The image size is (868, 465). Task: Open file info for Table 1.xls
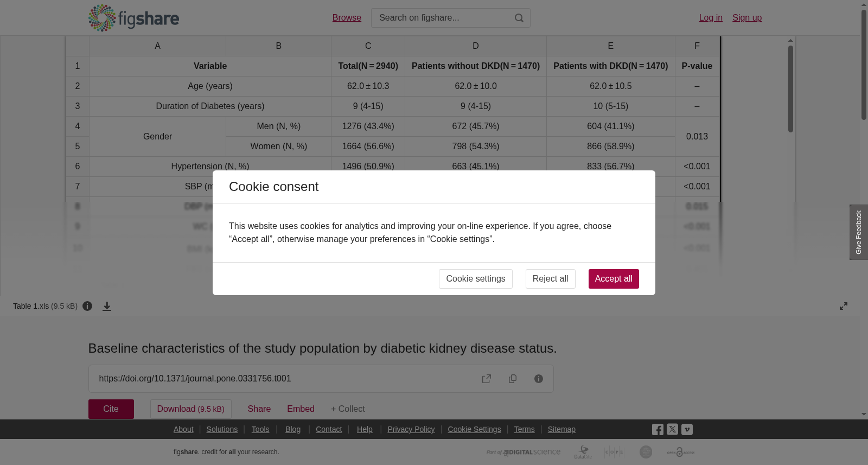(x=87, y=306)
